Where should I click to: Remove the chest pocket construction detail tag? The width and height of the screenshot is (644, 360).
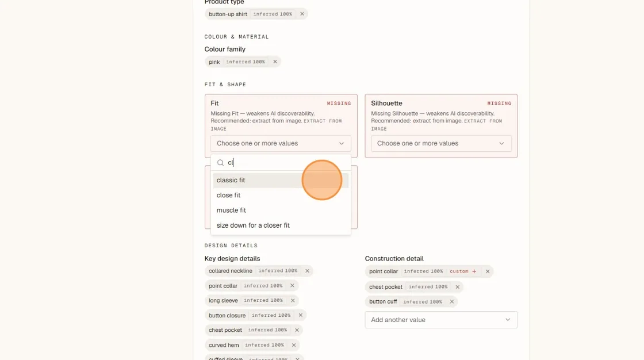(457, 287)
